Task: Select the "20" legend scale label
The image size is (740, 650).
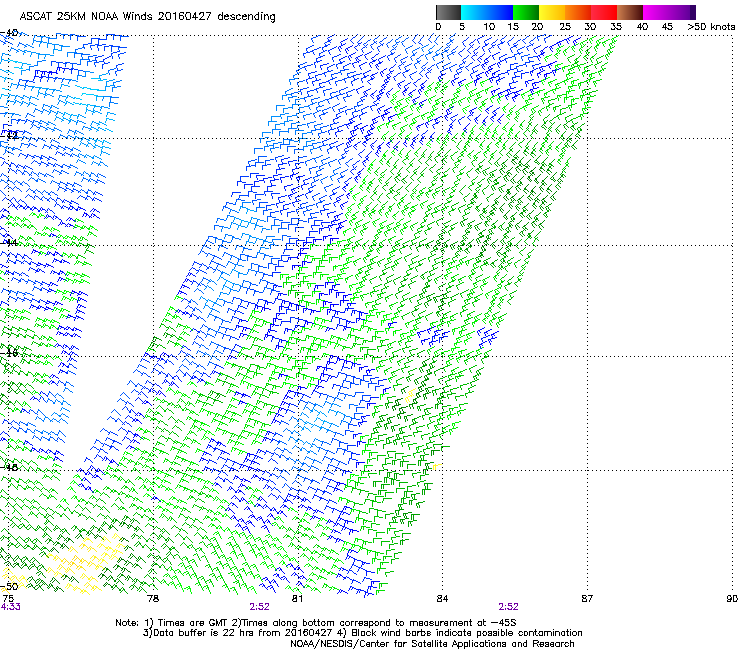Action: coord(537,27)
